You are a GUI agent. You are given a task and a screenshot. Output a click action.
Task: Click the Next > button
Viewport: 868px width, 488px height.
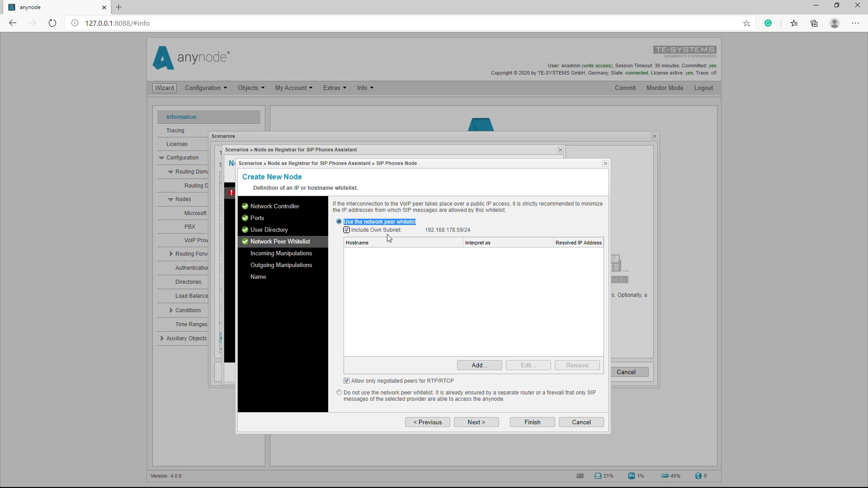click(476, 422)
